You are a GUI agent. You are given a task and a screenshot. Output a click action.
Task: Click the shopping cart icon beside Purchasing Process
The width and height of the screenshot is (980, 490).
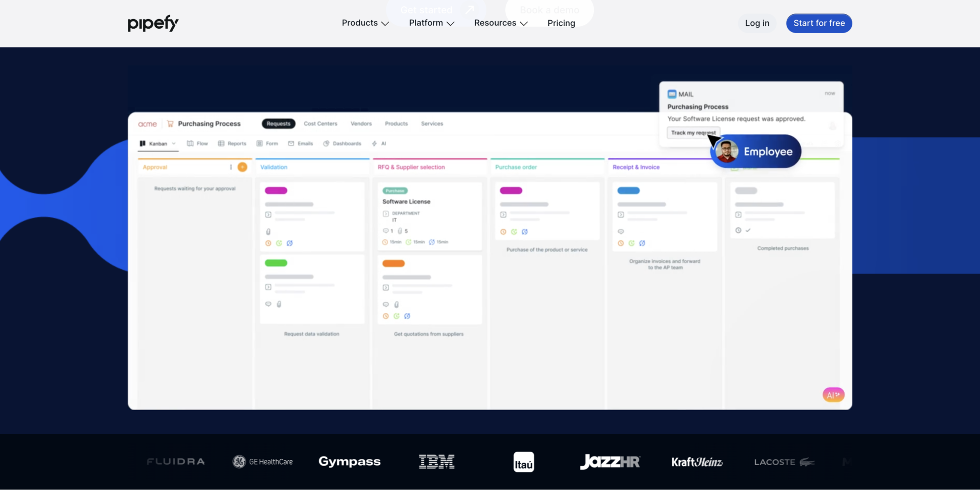[170, 124]
